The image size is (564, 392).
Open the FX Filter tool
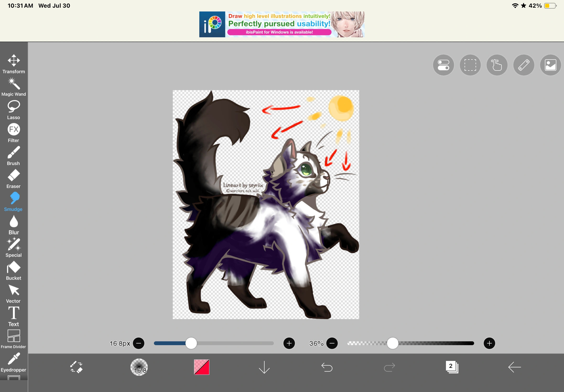click(x=14, y=133)
